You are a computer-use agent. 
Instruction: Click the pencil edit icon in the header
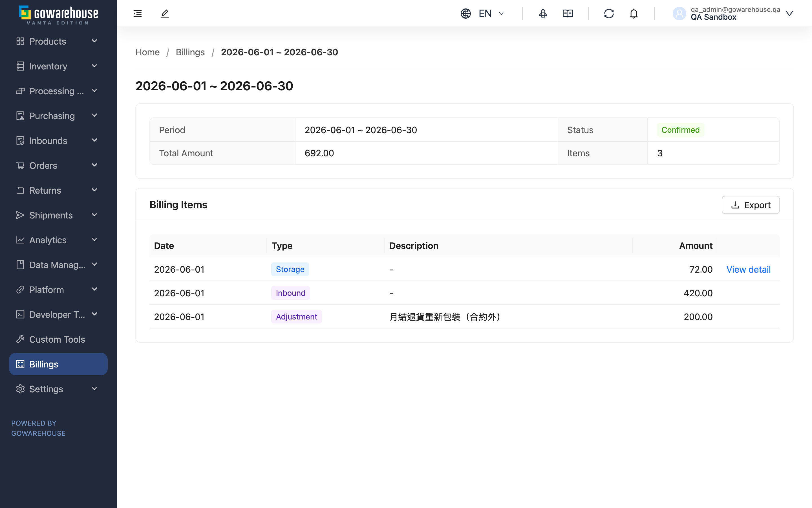pyautogui.click(x=165, y=14)
